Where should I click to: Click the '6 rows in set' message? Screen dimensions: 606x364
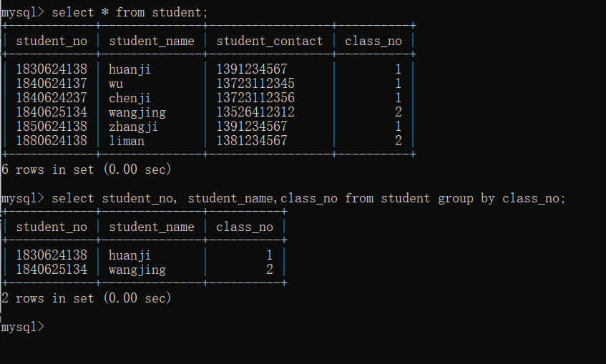point(86,169)
